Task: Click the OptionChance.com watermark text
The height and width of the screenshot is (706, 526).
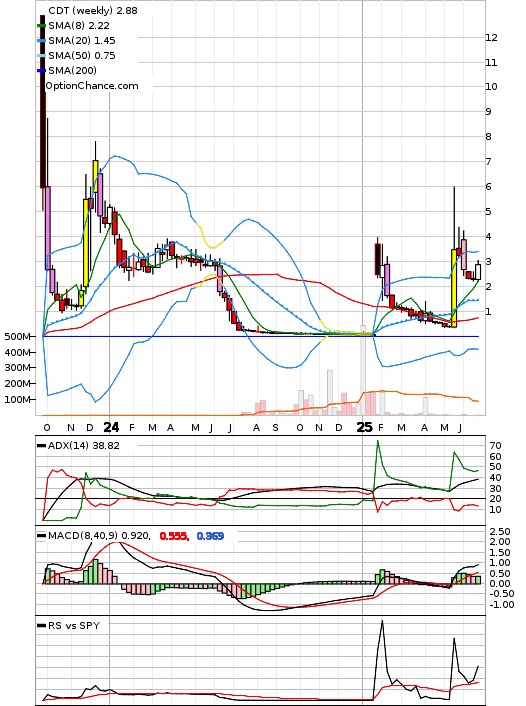Action: [92, 86]
